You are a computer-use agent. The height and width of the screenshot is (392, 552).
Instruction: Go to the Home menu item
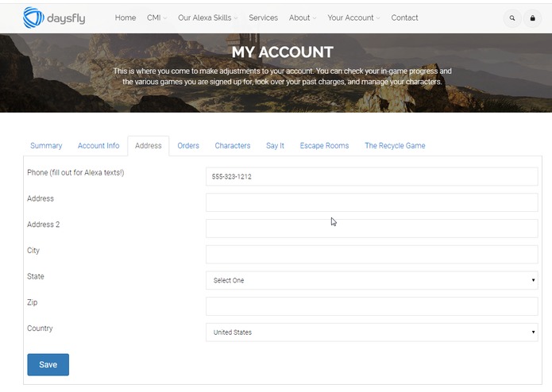tap(125, 17)
